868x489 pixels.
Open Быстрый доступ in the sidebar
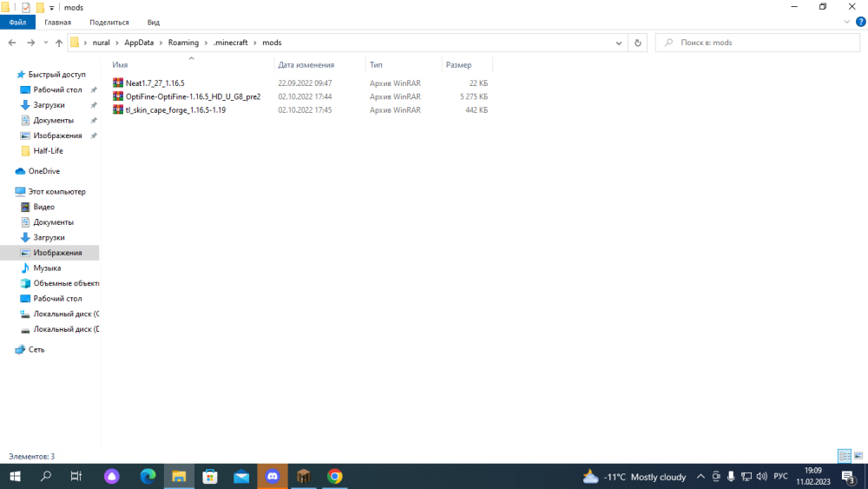point(56,74)
